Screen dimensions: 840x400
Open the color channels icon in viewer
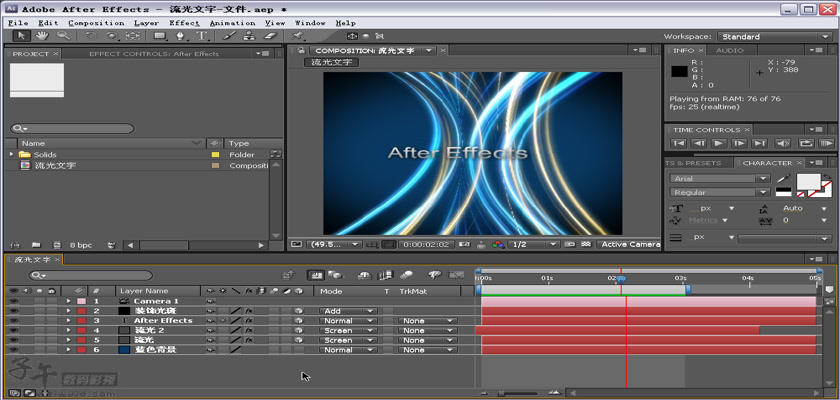[x=498, y=244]
